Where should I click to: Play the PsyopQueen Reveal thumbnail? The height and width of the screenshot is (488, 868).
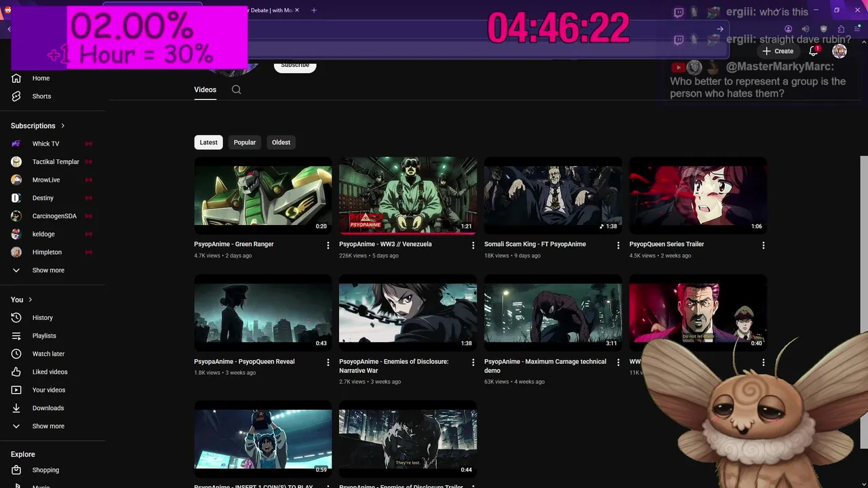263,312
